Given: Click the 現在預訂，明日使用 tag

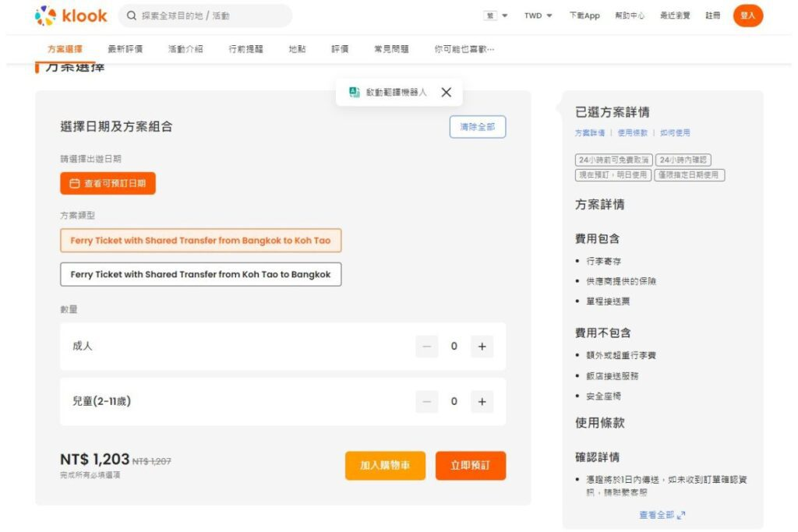Looking at the screenshot, I should pos(613,175).
